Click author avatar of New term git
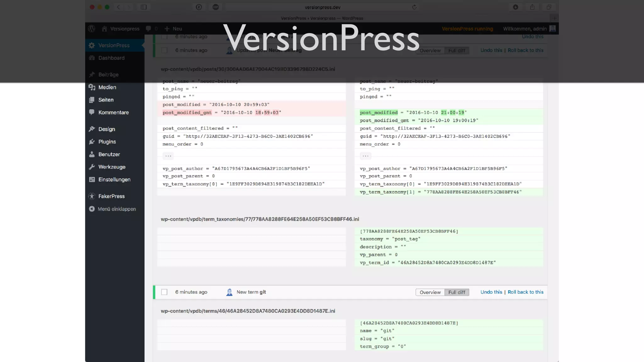The image size is (644, 362). click(x=229, y=292)
